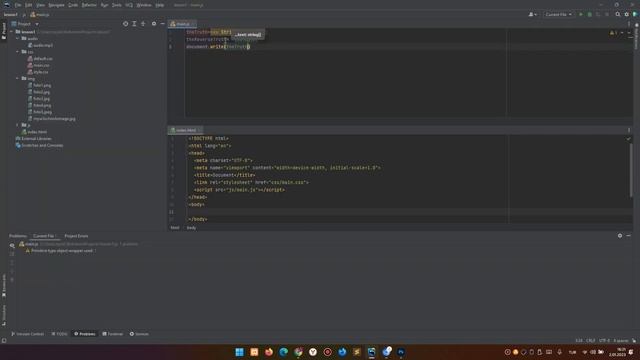Collapse the img folder
640x360 pixels.
pos(18,78)
